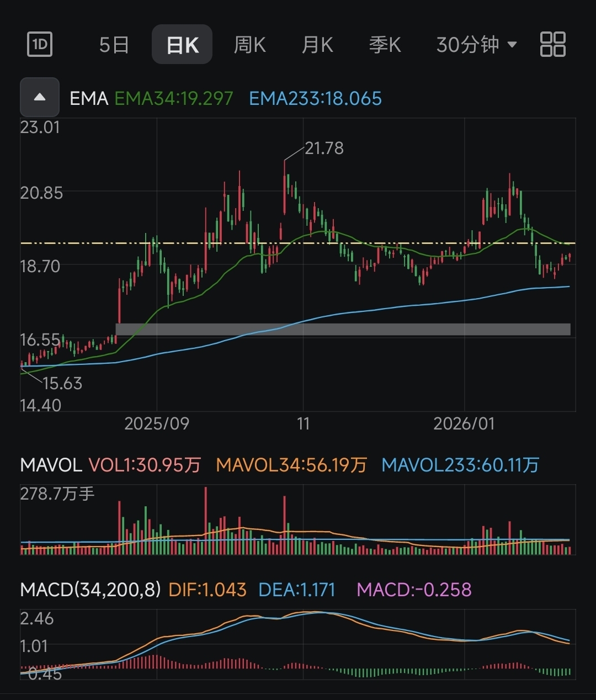Tap the EMA233:18.065 value

pyautogui.click(x=316, y=99)
